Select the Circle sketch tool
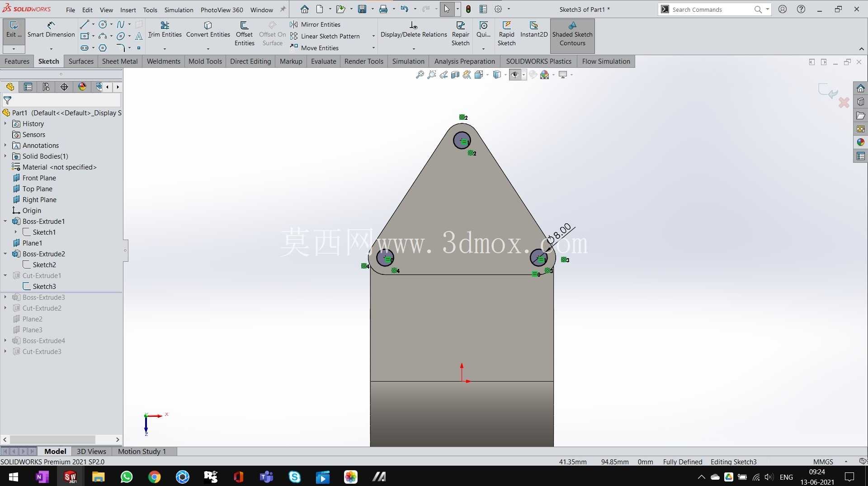Screen dimensions: 868x486 pos(103,24)
